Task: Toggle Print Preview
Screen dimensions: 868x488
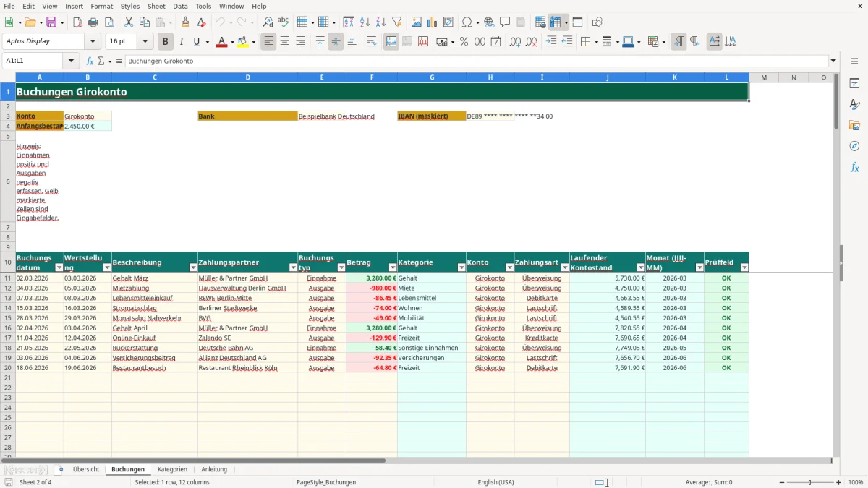Action: 109,22
